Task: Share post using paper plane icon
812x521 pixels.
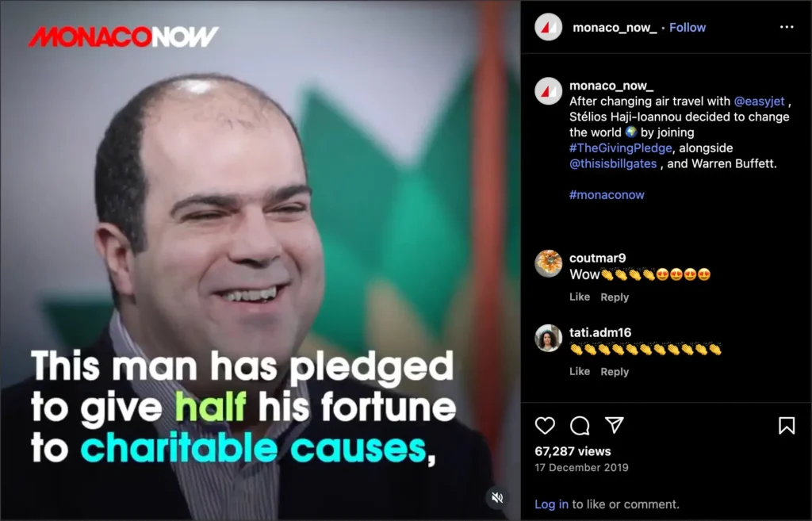Action: pos(615,425)
